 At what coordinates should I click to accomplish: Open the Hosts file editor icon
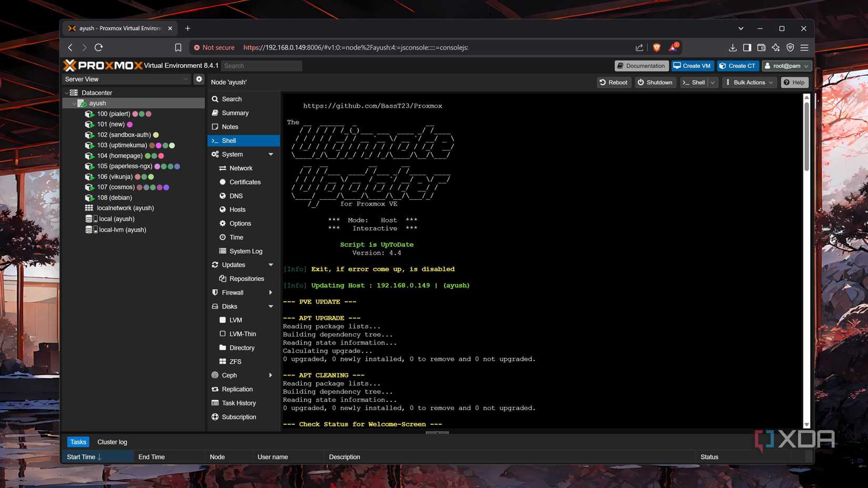click(x=237, y=209)
